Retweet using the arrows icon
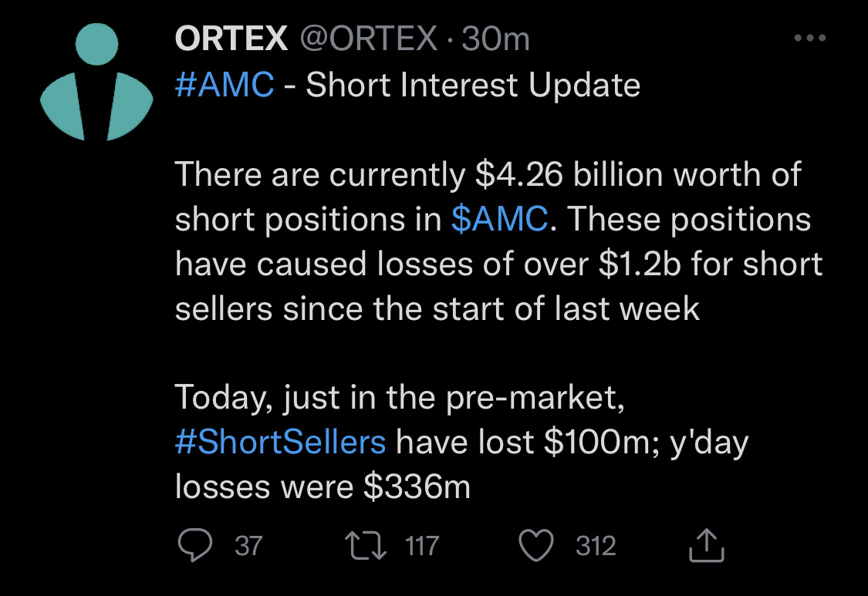The width and height of the screenshot is (868, 596). 366,546
